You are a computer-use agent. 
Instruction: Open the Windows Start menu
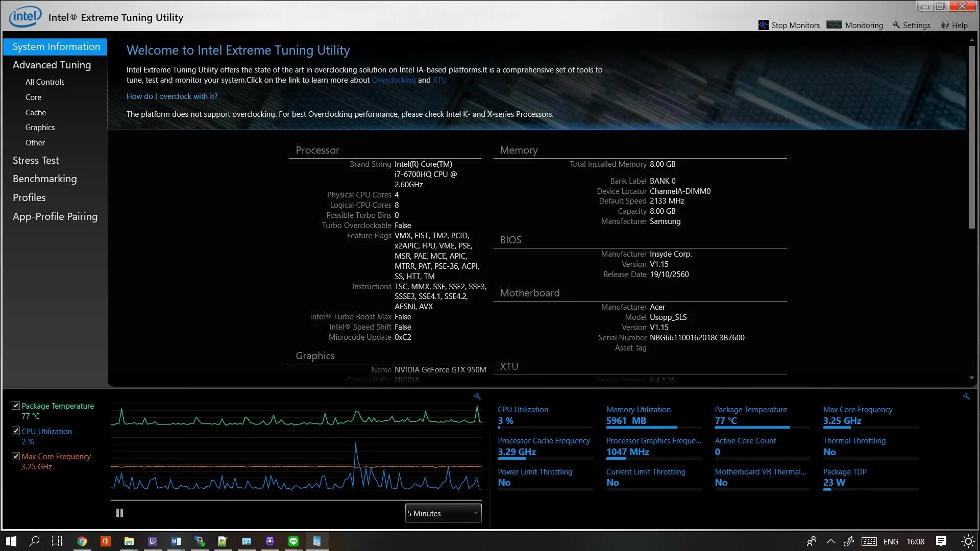coord(11,541)
